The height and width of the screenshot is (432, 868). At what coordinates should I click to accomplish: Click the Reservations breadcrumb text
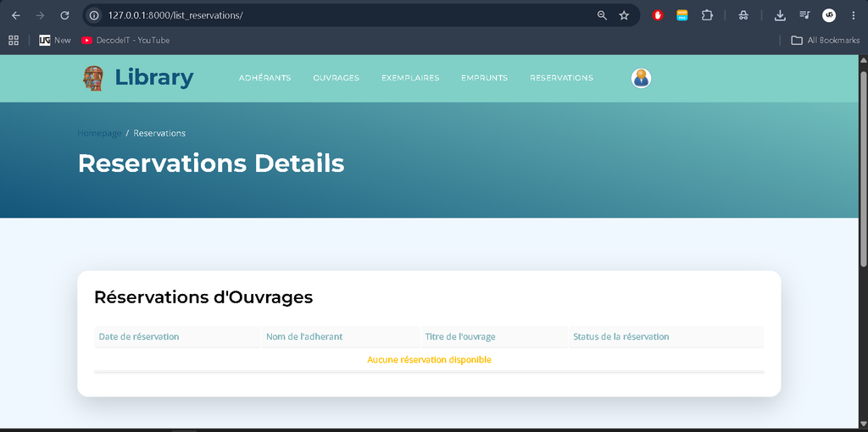coord(159,133)
